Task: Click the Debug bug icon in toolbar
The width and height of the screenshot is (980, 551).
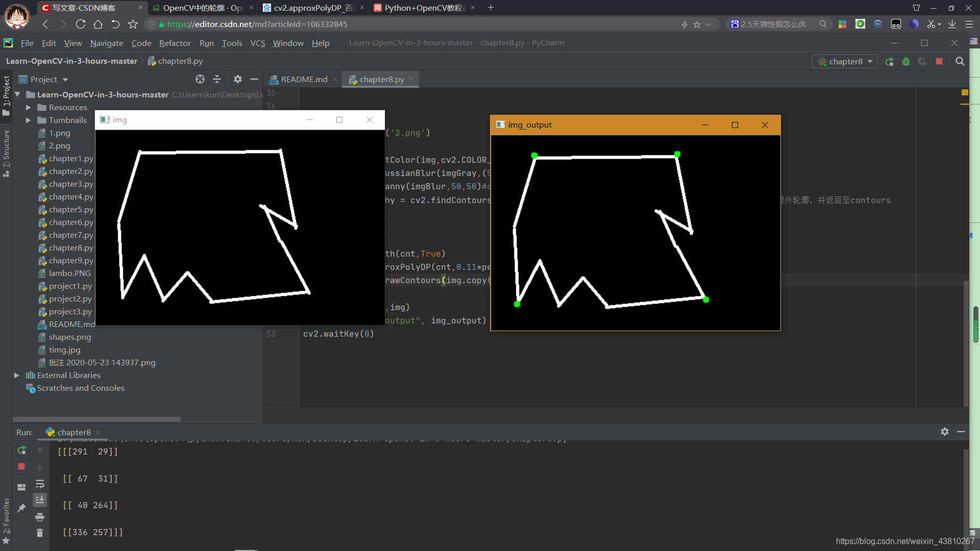Action: pos(906,61)
